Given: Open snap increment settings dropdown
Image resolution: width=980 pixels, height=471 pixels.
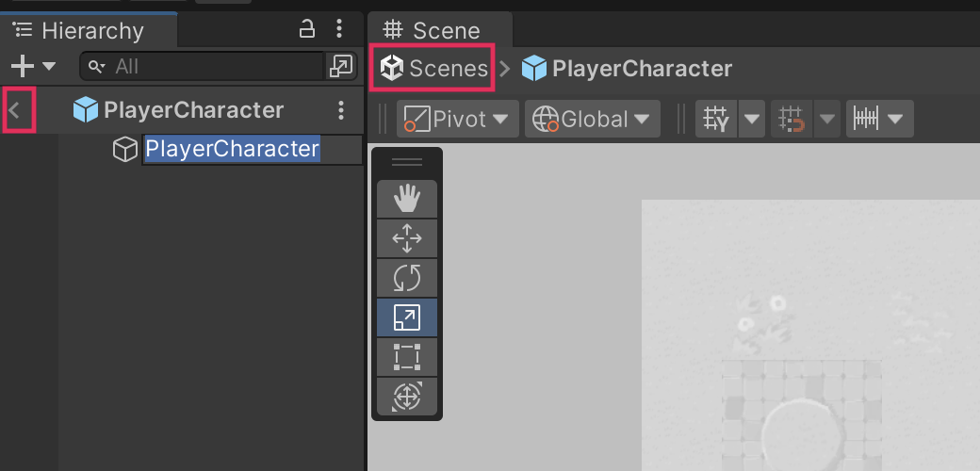Looking at the screenshot, I should point(878,120).
